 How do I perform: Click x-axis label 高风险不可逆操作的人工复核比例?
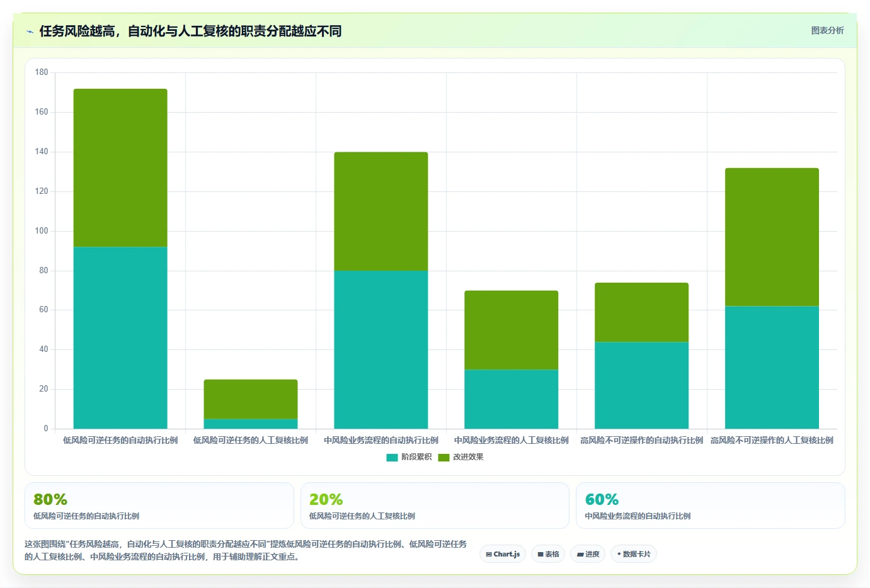coord(772,441)
